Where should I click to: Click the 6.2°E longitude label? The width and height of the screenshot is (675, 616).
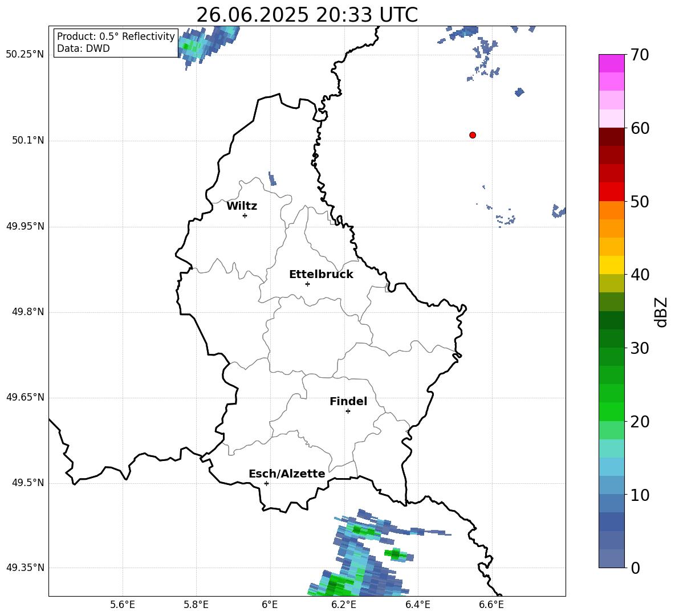pos(344,605)
